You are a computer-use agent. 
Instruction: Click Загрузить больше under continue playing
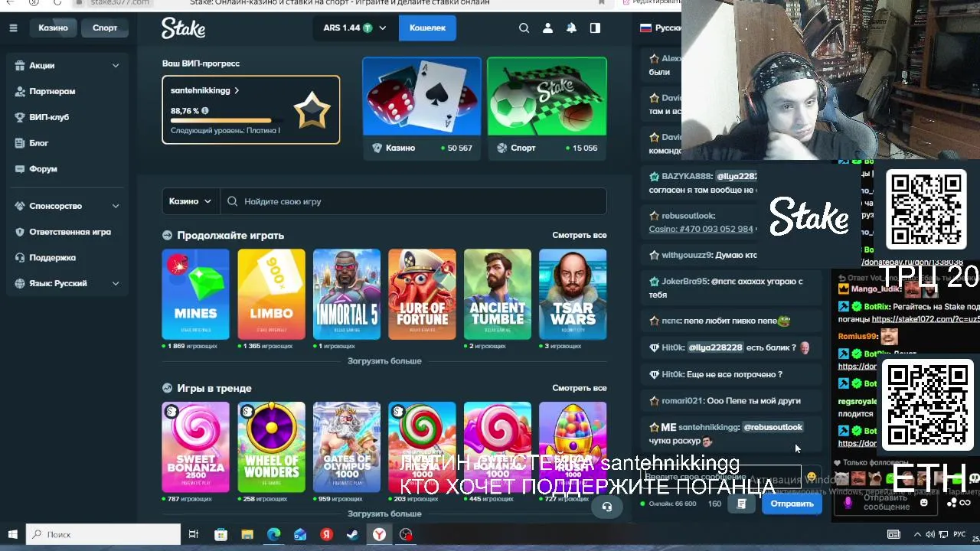[384, 360]
